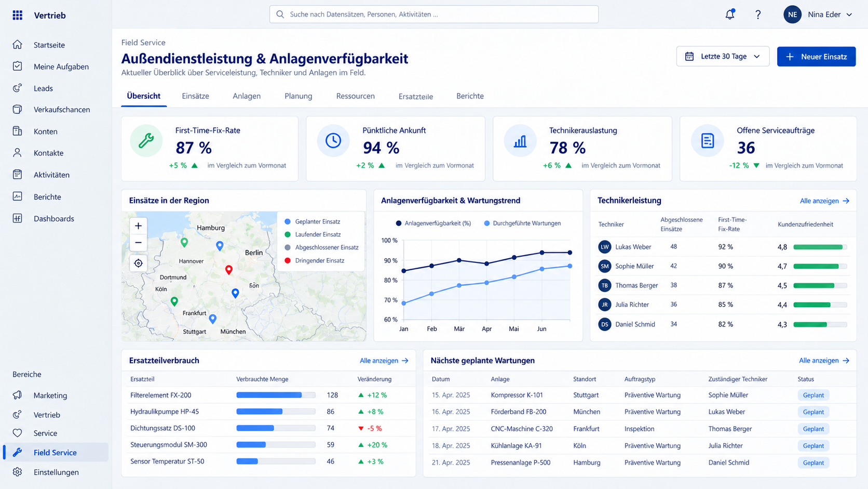The height and width of the screenshot is (489, 868).
Task: Click the Durchgeführte Wartungen chart legend
Action: [522, 223]
